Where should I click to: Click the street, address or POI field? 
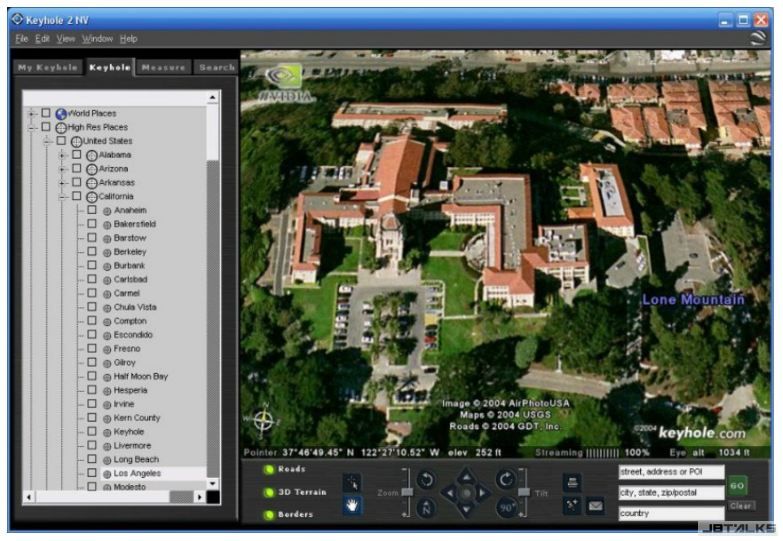(671, 472)
